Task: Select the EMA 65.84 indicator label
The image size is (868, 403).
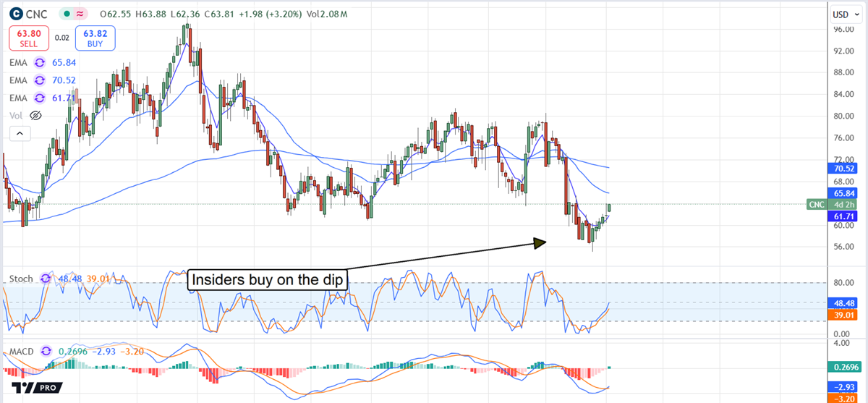Action: tap(19, 63)
